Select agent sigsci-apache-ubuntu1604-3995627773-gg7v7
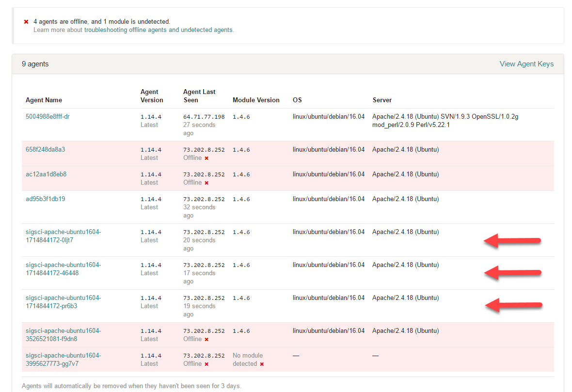The image size is (572, 392). pyautogui.click(x=63, y=359)
